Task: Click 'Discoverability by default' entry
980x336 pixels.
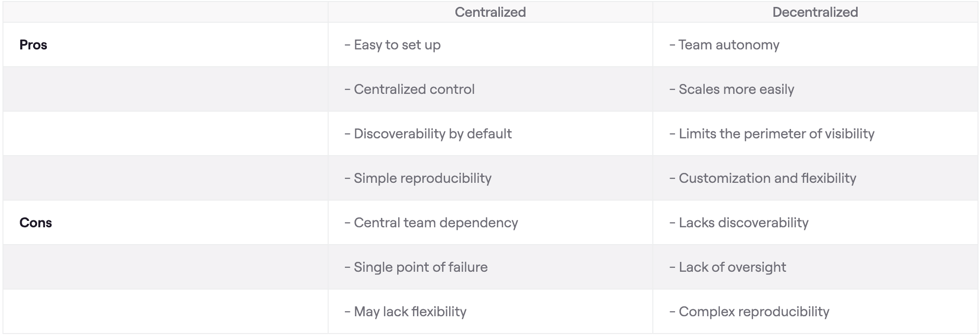Action: pos(432,134)
